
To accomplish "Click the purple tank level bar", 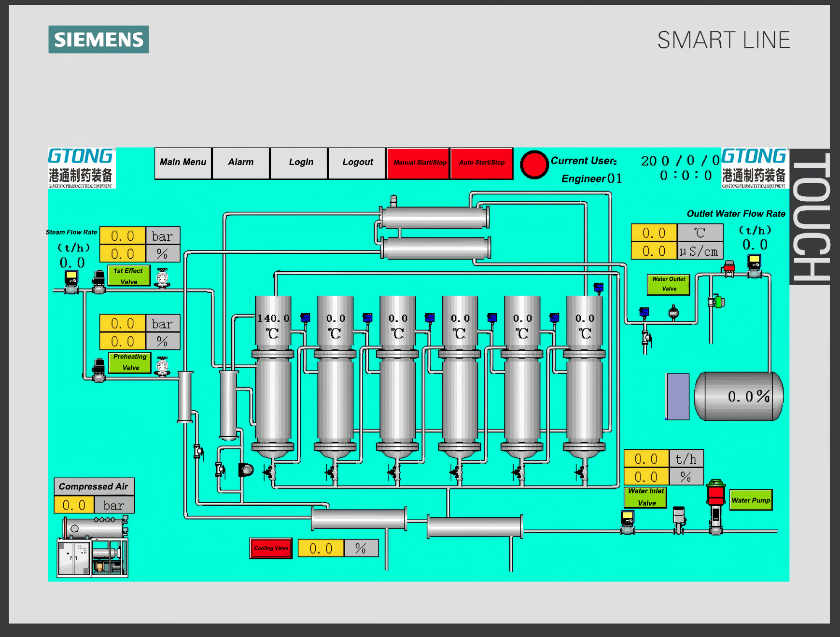I will [677, 397].
